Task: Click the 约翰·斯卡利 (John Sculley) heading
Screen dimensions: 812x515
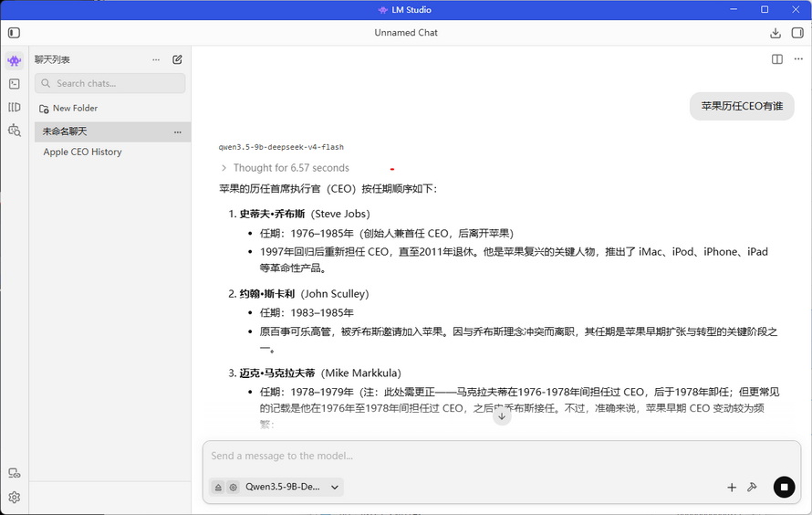Action: [304, 294]
